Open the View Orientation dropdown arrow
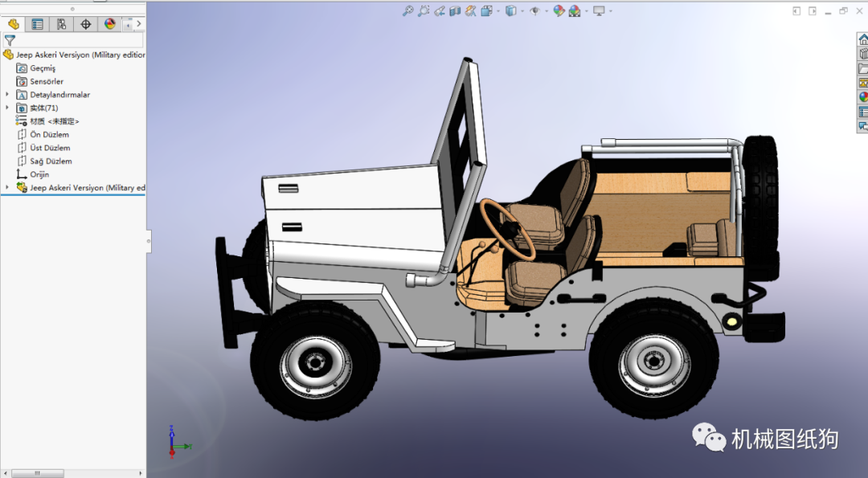 point(498,11)
